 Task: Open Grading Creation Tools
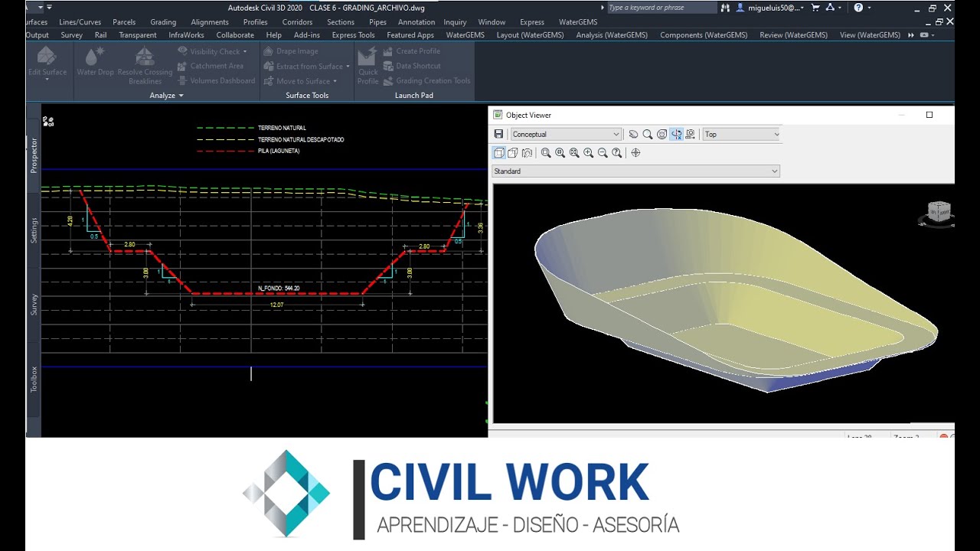(426, 80)
